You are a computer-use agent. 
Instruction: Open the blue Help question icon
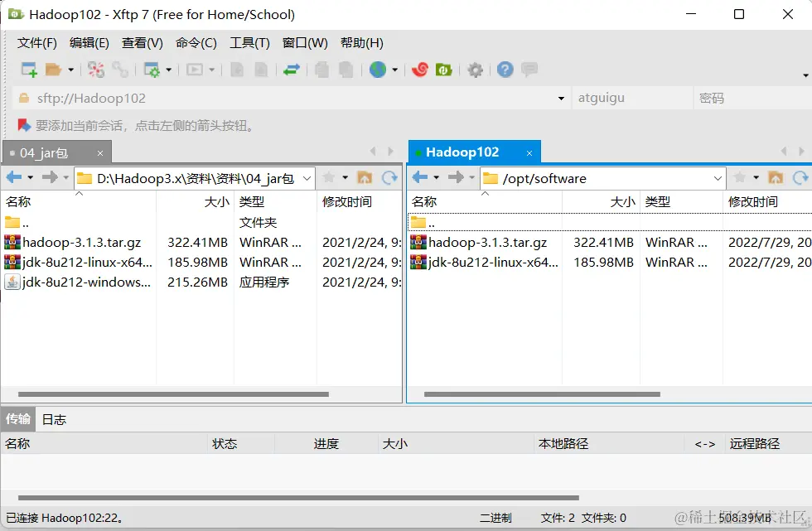point(505,70)
